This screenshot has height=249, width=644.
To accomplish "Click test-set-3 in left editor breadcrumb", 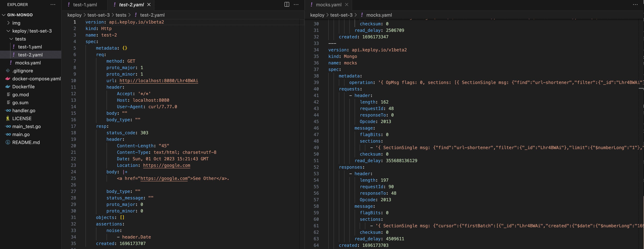I will (99, 15).
